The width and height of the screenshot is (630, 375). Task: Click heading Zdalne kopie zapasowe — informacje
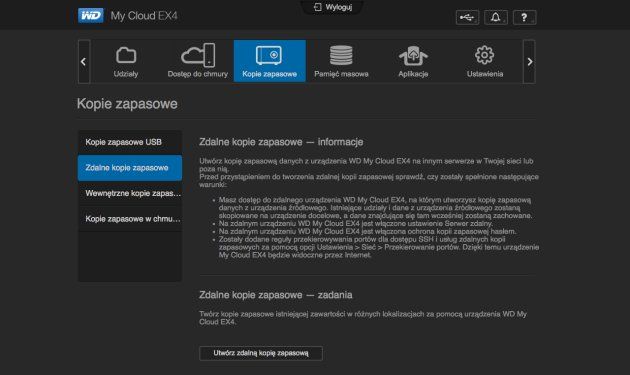(x=281, y=142)
